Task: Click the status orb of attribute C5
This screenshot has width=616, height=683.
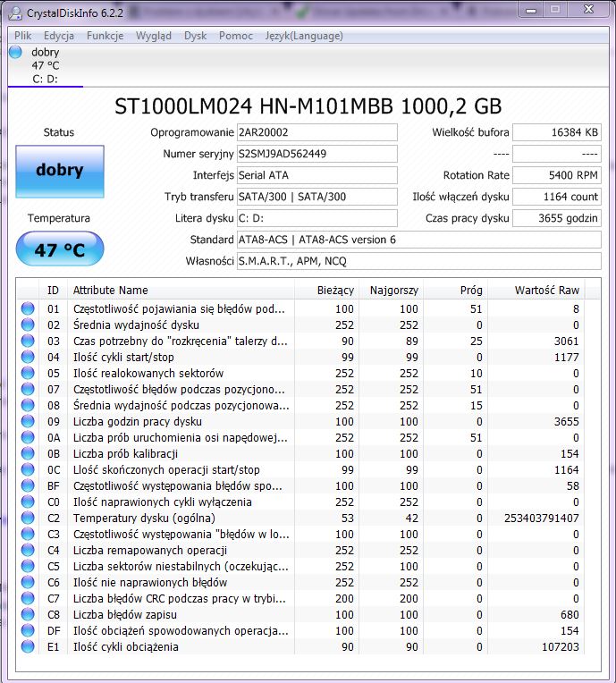Action: point(28,566)
